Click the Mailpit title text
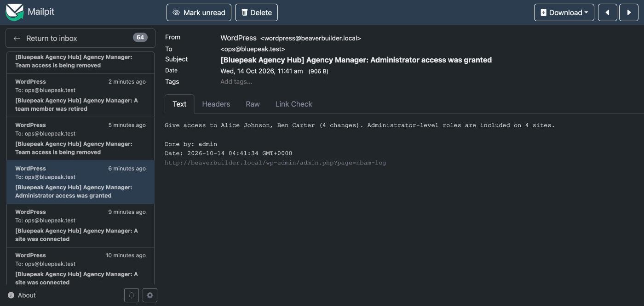 click(x=41, y=12)
